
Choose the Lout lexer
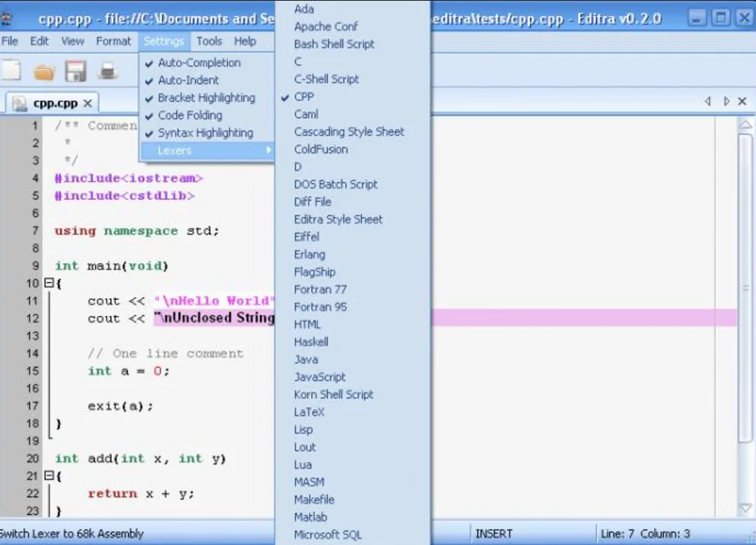coord(353,447)
